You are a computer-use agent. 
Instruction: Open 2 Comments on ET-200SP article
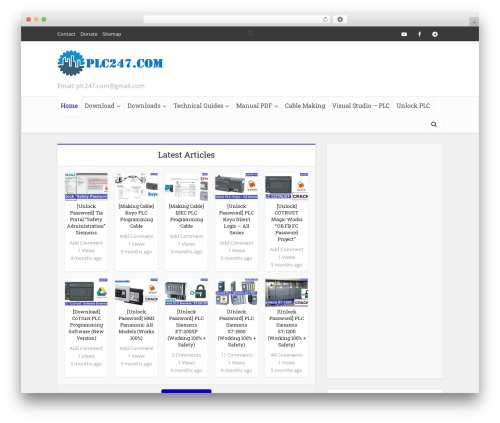186,355
